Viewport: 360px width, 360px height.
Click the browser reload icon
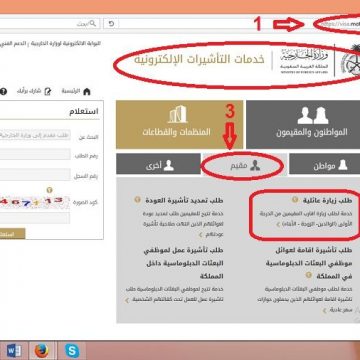(111, 24)
